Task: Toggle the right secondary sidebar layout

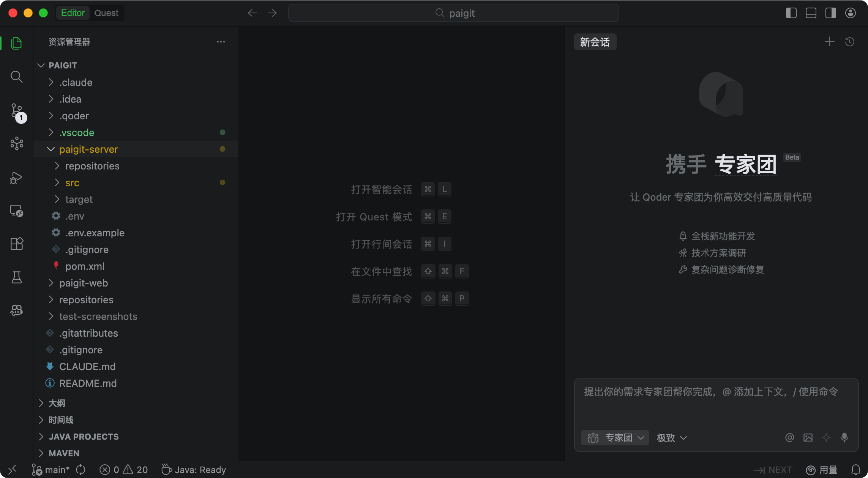Action: coord(831,13)
